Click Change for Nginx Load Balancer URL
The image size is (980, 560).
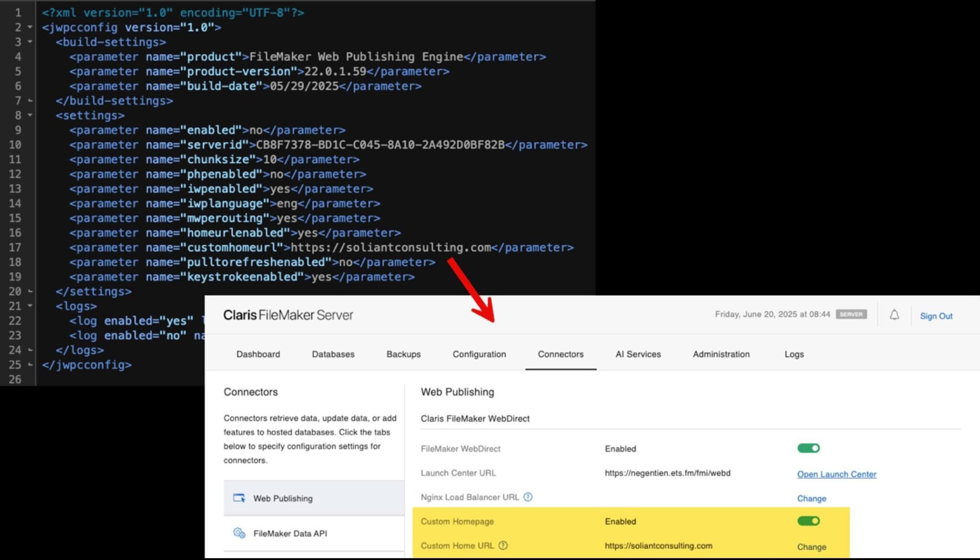812,498
